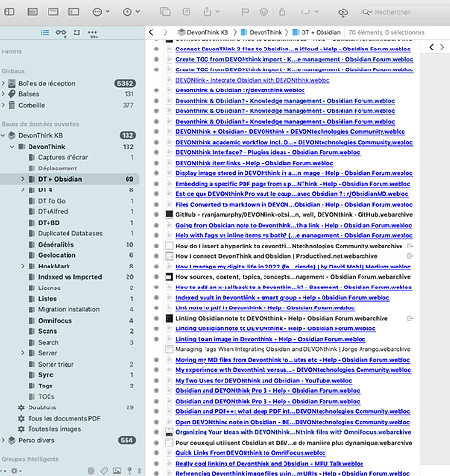The image size is (450, 476).
Task: Open Quick Links From DEVONthink to OmniFocus
Action: pos(250,453)
